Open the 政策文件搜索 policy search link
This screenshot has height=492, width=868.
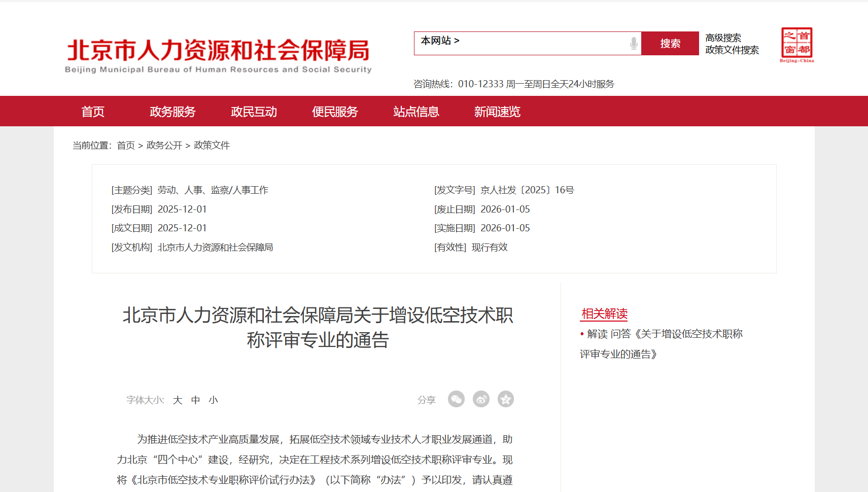[x=732, y=50]
